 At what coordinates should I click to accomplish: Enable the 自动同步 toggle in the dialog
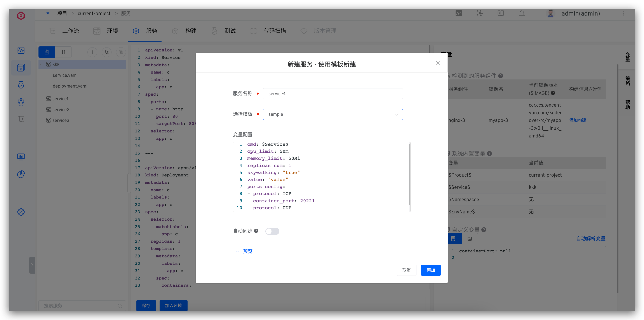[x=272, y=231]
